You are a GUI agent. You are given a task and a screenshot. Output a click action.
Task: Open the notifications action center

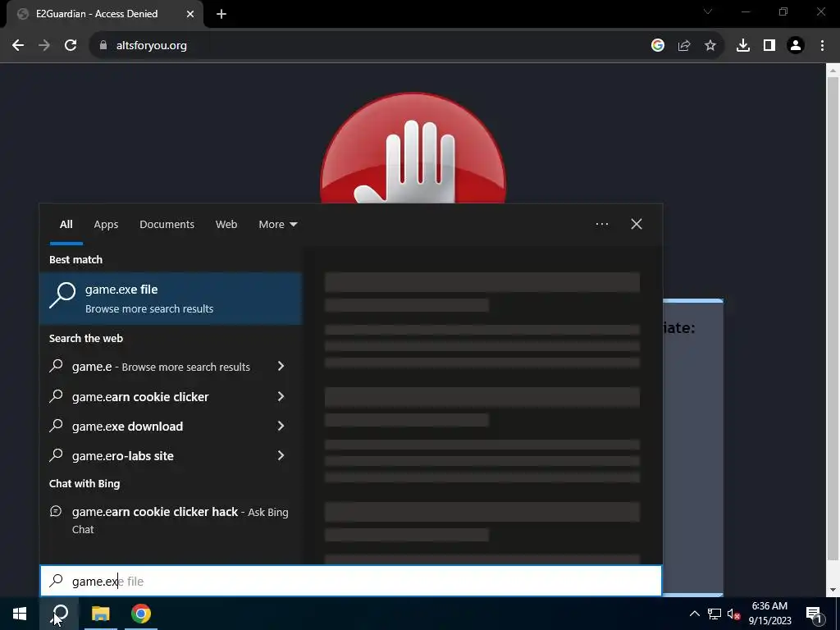(814, 614)
